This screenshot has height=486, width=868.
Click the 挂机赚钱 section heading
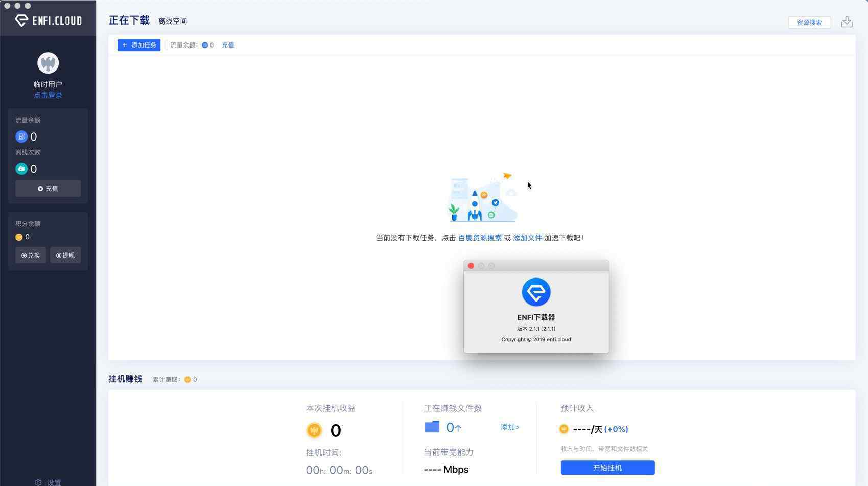125,379
